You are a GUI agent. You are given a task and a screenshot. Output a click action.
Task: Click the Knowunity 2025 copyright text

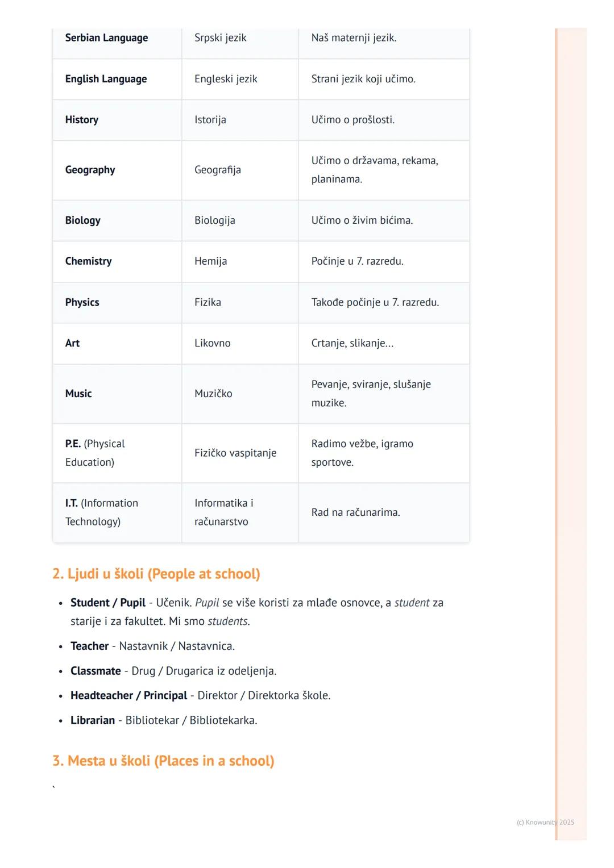545,822
